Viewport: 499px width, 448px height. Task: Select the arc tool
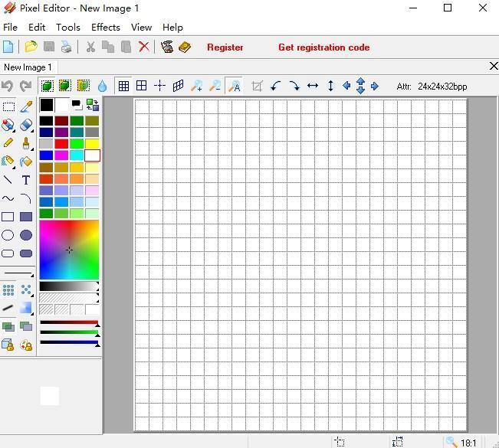pos(26,198)
